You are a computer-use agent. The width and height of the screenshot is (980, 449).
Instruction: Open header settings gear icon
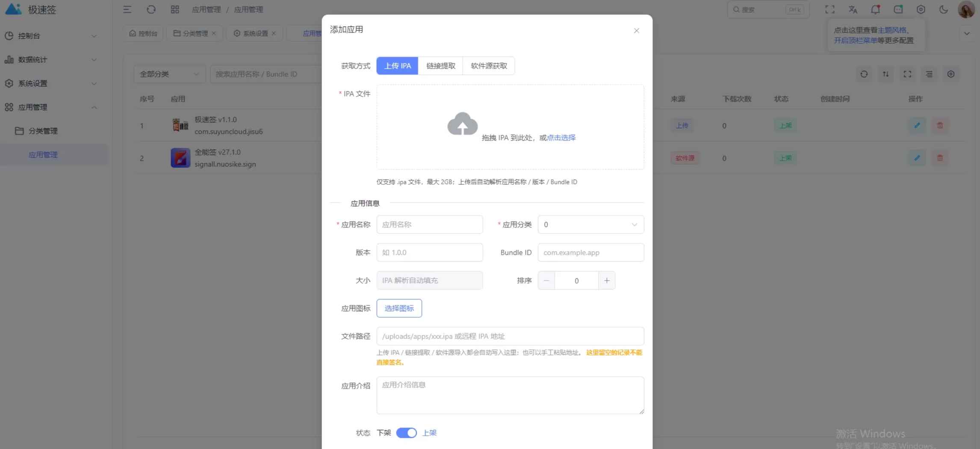click(921, 9)
